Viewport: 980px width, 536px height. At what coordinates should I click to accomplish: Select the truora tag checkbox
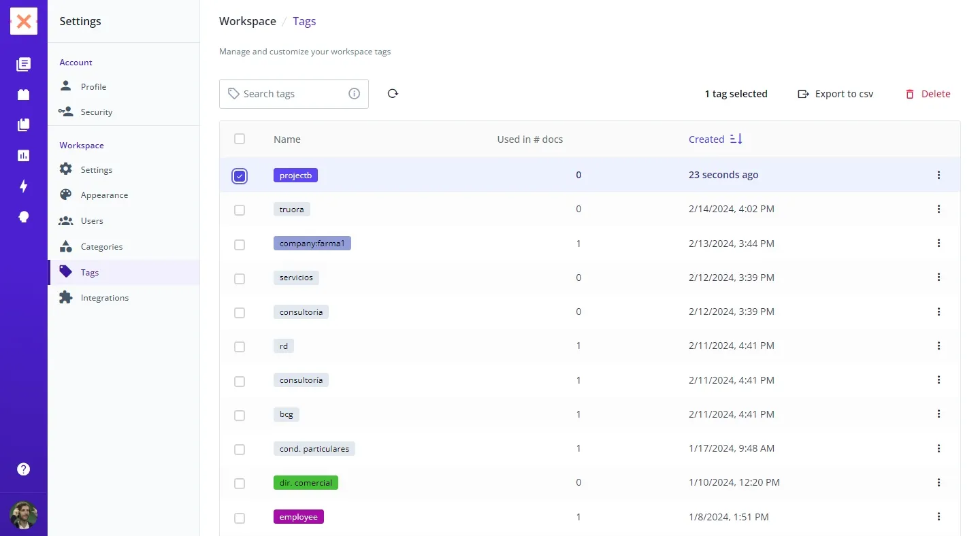point(240,210)
